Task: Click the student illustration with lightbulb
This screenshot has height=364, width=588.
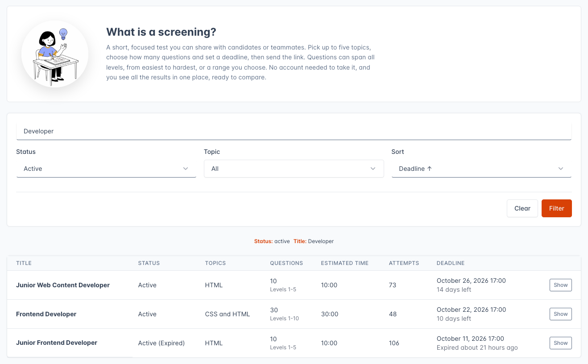Action: coord(55,54)
